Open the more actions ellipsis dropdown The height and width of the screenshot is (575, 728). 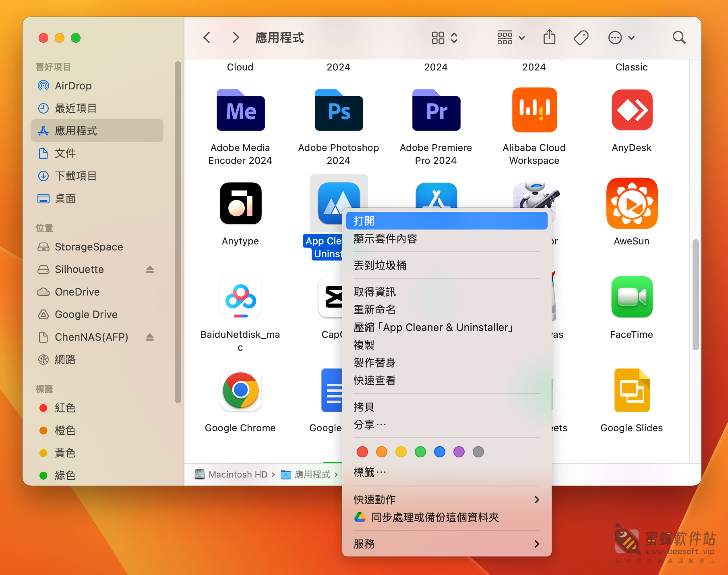point(621,38)
